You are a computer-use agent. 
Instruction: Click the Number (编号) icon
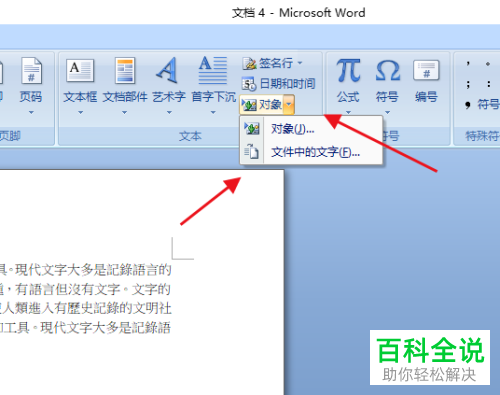click(x=426, y=70)
